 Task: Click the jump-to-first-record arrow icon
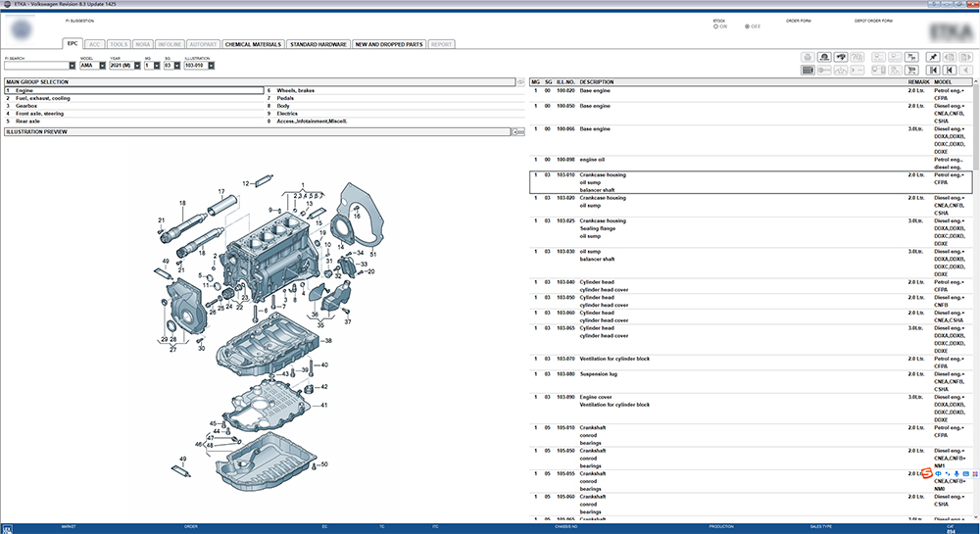click(933, 70)
